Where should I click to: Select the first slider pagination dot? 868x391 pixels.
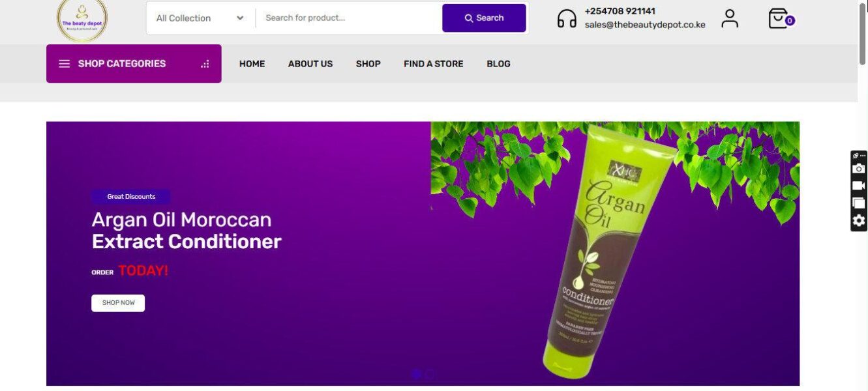point(416,374)
